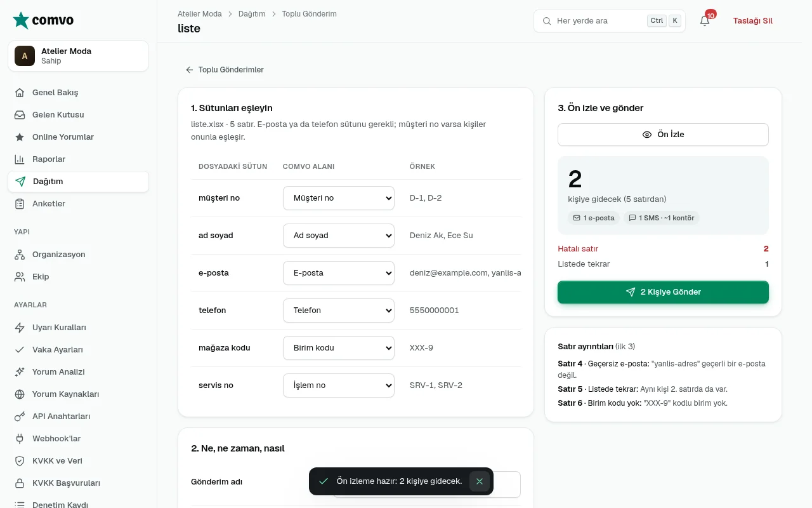This screenshot has height=508, width=812.
Task: Click the "1 e-posta" chip
Action: (x=594, y=218)
